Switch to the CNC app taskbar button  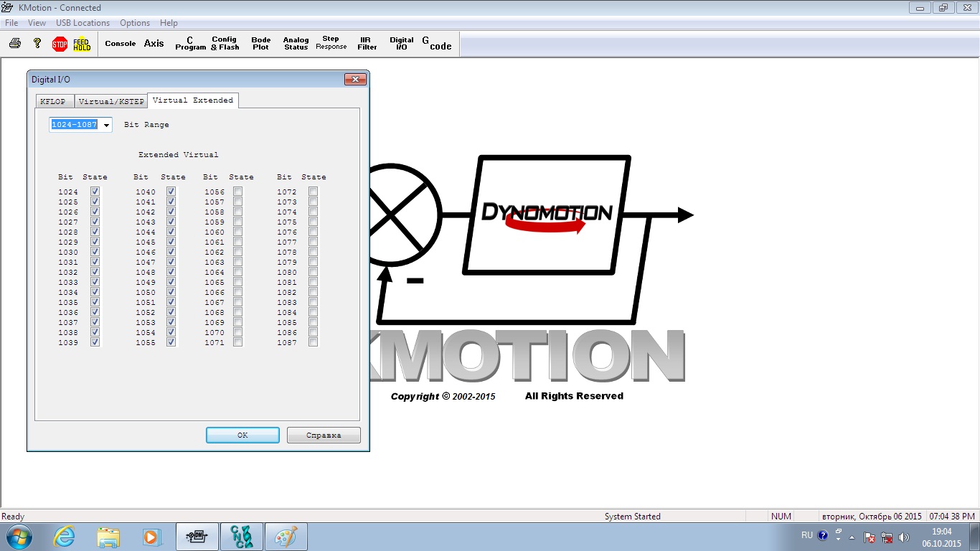[x=242, y=537]
